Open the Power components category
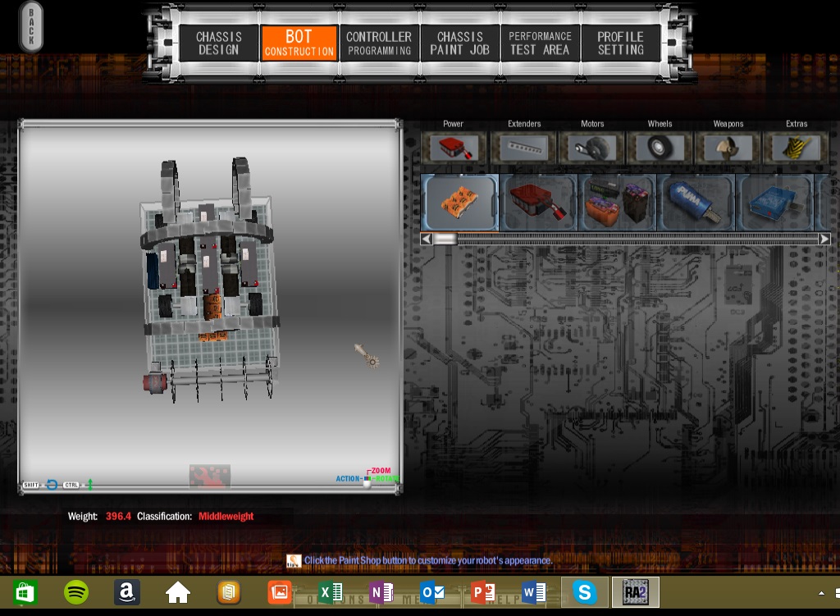The width and height of the screenshot is (840, 616). click(453, 148)
